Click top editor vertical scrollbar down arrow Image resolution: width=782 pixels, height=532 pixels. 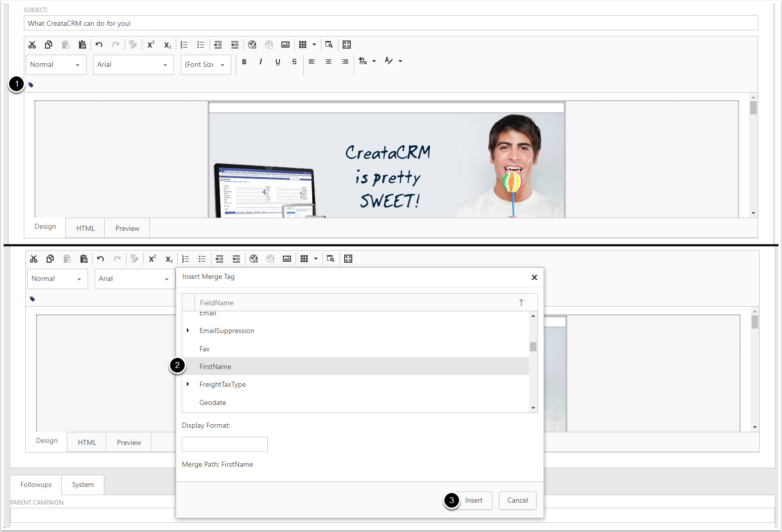pyautogui.click(x=754, y=213)
